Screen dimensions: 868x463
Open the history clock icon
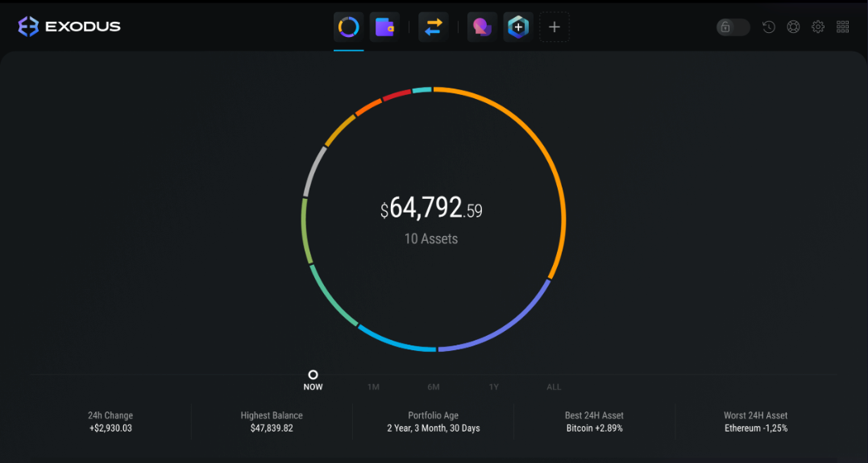(x=769, y=27)
